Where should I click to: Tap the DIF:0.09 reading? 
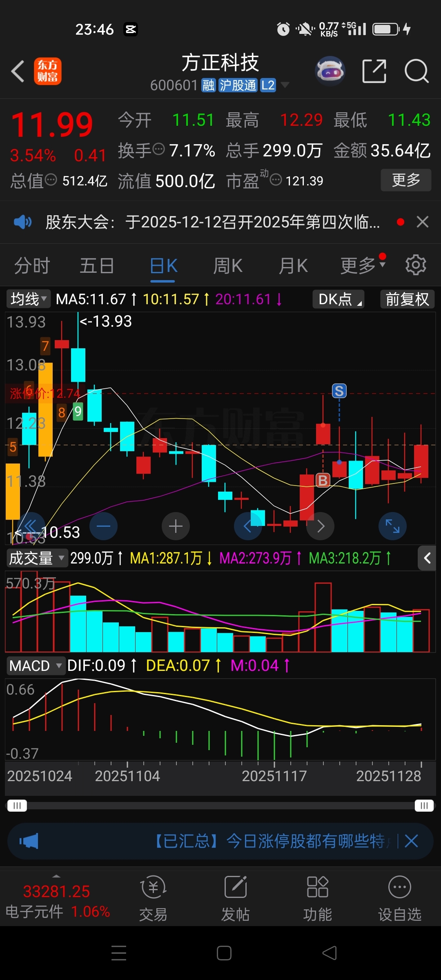click(96, 666)
